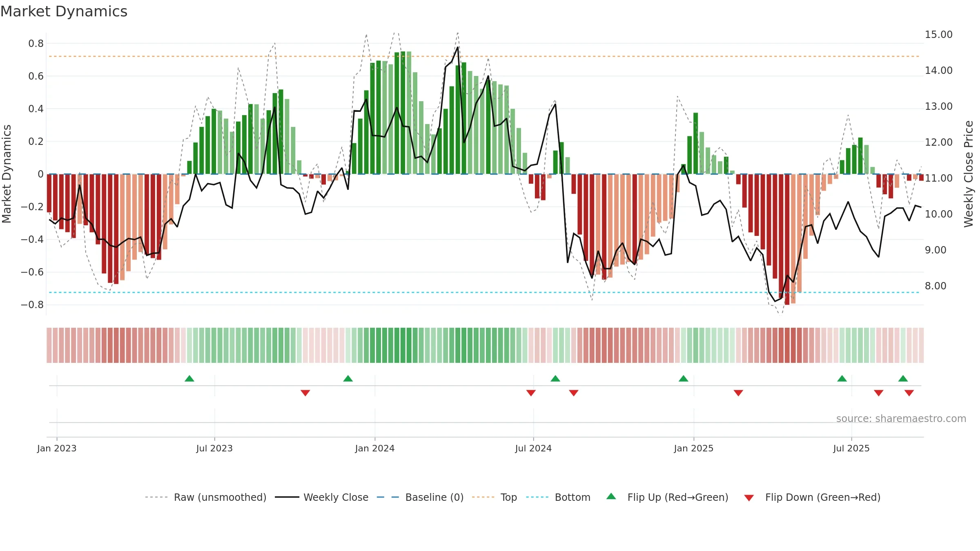Viewport: 980px width, 551px height.
Task: Click the red Flip Down legend triangle icon
Action: point(749,498)
